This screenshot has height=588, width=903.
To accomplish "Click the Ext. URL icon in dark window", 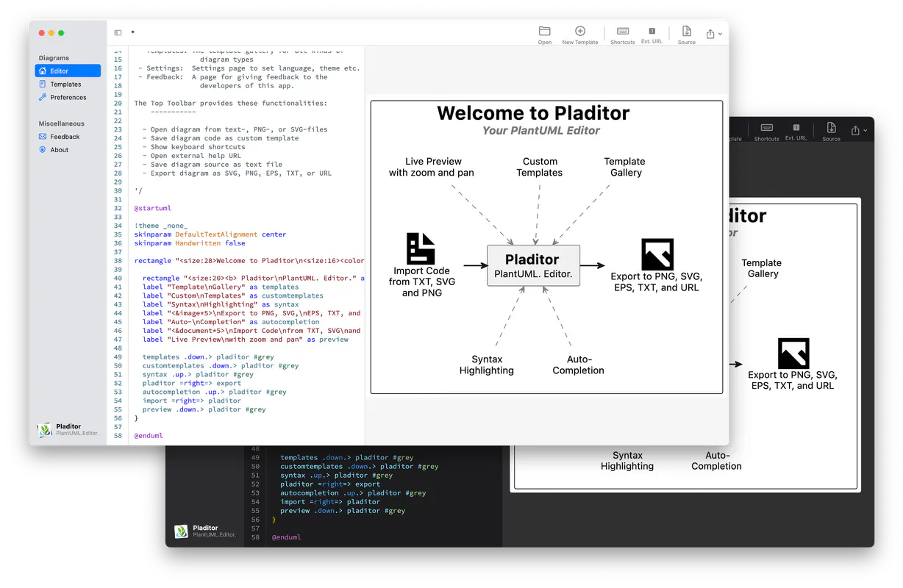I will 796,128.
